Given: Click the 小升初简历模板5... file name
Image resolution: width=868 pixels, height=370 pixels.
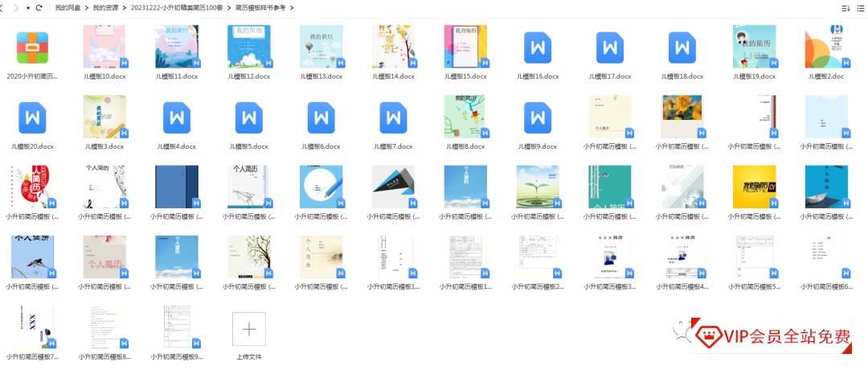Looking at the screenshot, I should tap(754, 287).
